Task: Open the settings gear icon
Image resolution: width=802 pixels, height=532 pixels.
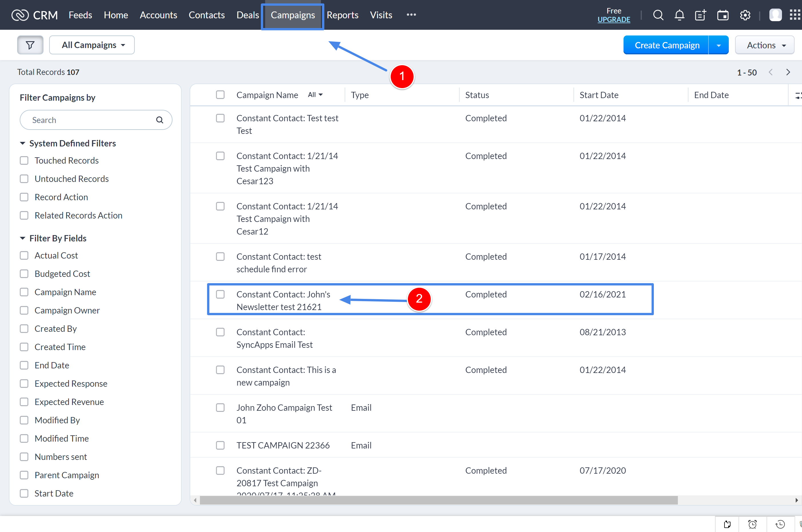Action: 745,15
